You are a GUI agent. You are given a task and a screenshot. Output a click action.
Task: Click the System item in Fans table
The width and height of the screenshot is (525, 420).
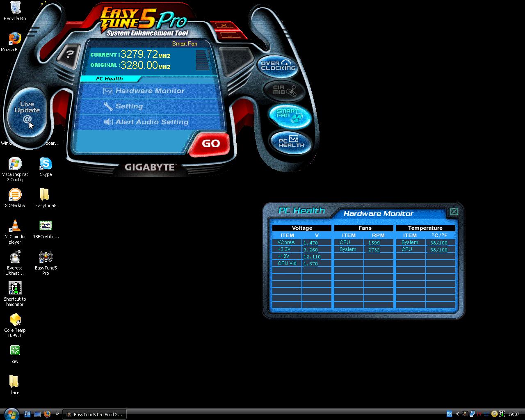pyautogui.click(x=348, y=249)
